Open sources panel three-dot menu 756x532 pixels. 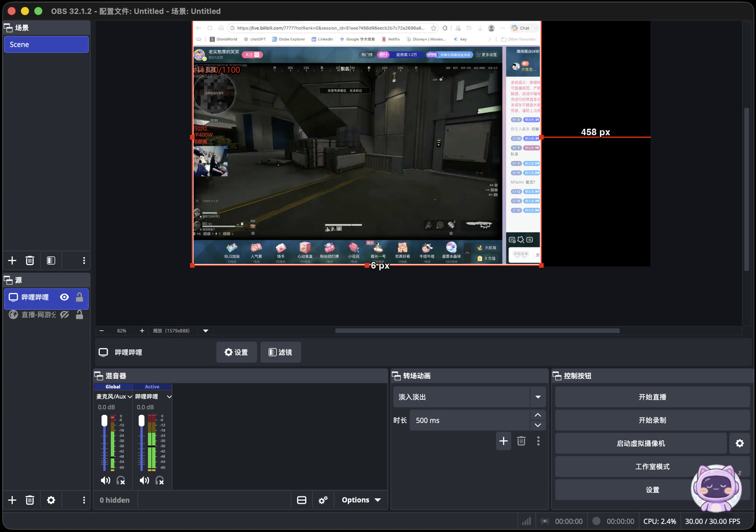click(84, 500)
